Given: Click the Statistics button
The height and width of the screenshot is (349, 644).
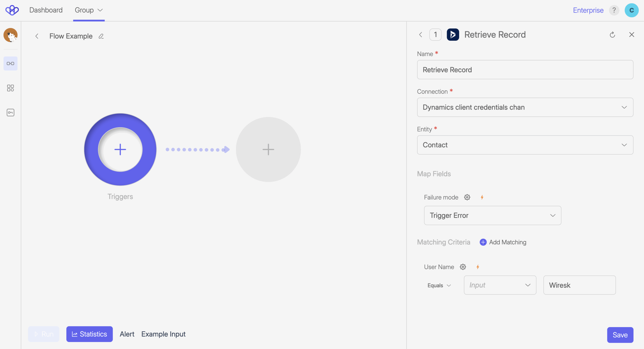Looking at the screenshot, I should (89, 334).
